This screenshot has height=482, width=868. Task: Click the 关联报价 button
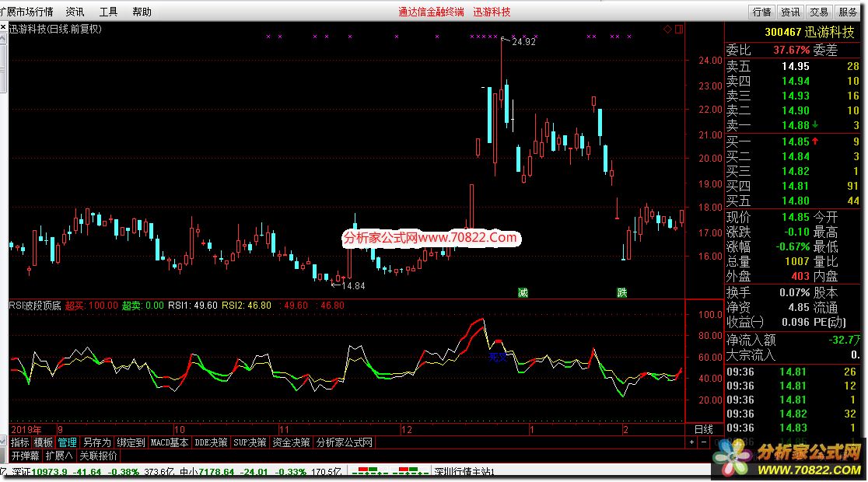[99, 456]
